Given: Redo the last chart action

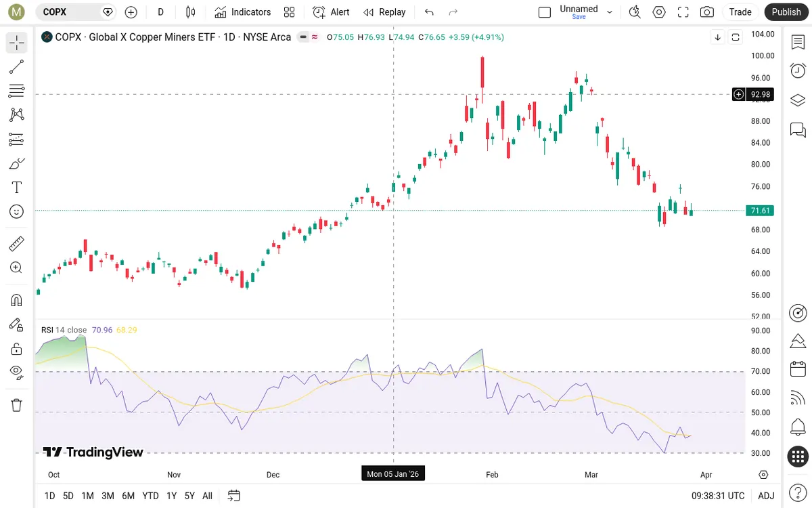Looking at the screenshot, I should pyautogui.click(x=453, y=12).
